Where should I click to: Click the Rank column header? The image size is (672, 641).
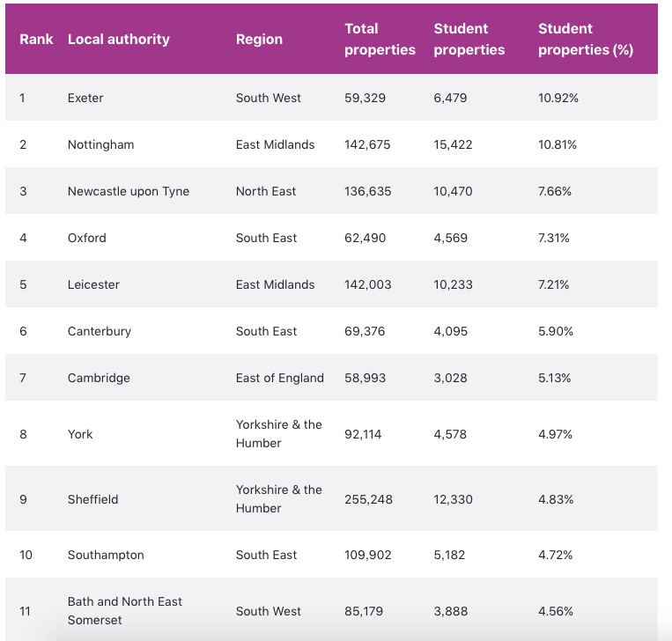click(x=36, y=39)
